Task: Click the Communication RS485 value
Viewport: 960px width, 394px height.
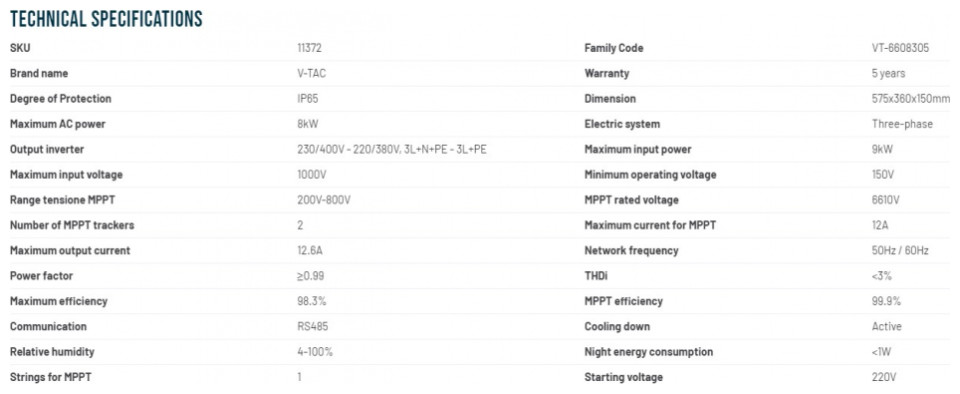Action: (x=312, y=327)
